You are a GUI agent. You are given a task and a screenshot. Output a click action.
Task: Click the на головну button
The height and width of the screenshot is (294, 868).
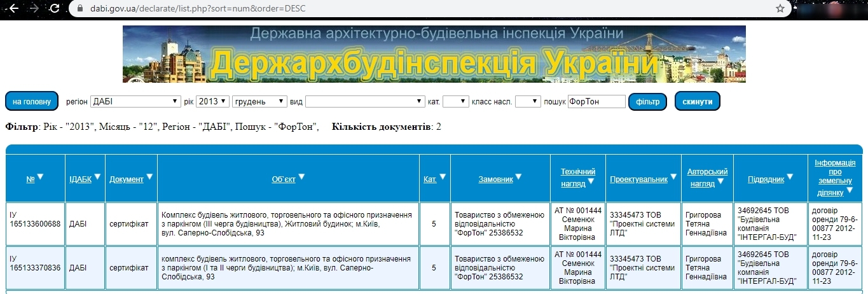coord(32,101)
